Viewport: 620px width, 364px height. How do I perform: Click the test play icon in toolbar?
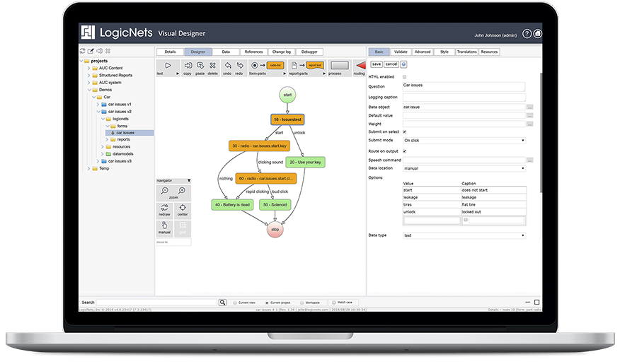168,65
